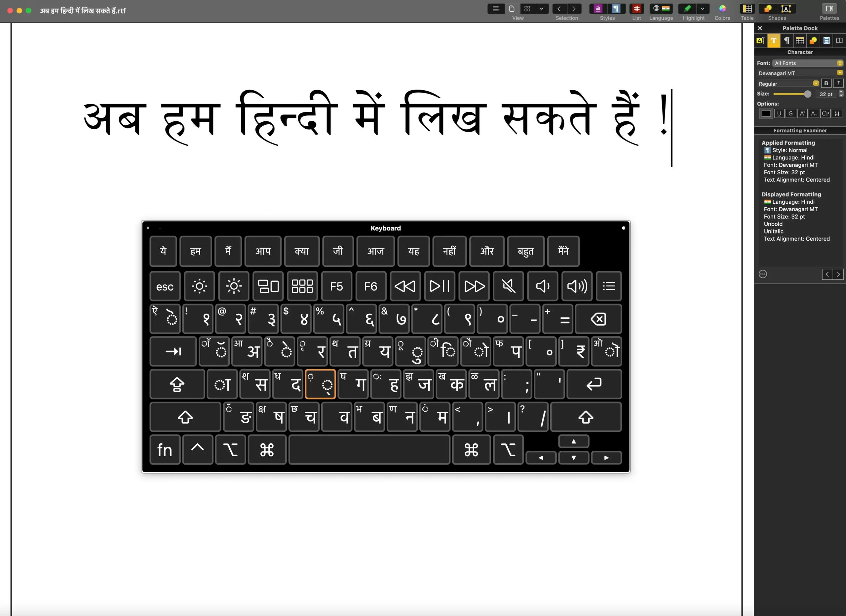Select the Table tool in Palette Dock
Image resolution: width=846 pixels, height=616 pixels.
coord(799,41)
